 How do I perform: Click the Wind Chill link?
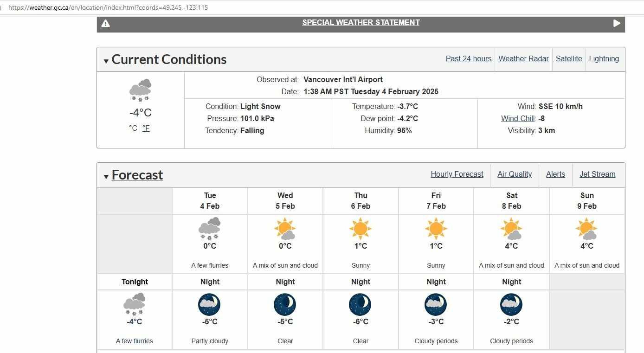tap(518, 118)
